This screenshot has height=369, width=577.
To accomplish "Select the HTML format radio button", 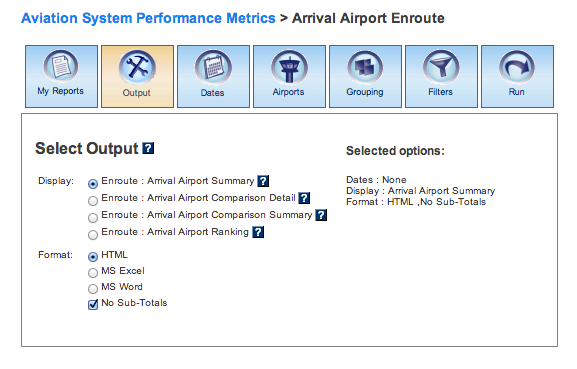I will (93, 256).
